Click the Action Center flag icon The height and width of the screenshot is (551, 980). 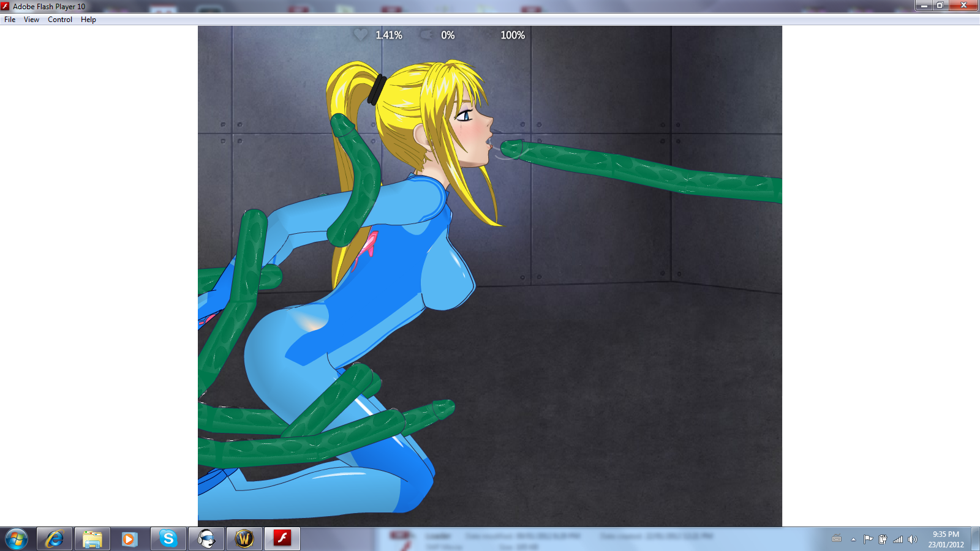(x=868, y=539)
